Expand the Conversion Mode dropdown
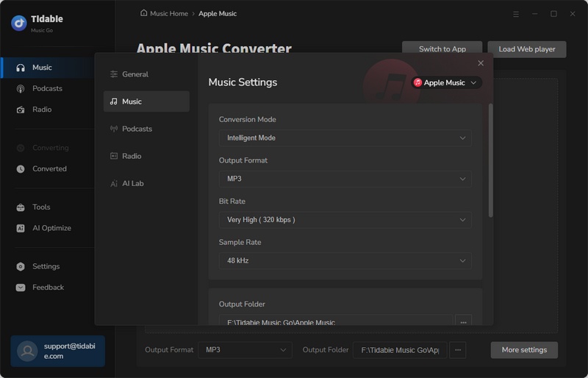588x378 pixels. [x=345, y=138]
